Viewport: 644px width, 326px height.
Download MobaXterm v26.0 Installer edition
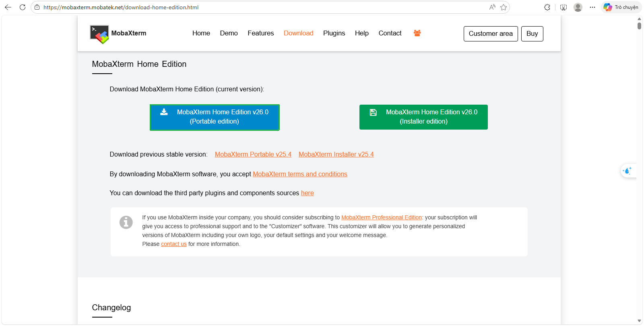pyautogui.click(x=423, y=117)
